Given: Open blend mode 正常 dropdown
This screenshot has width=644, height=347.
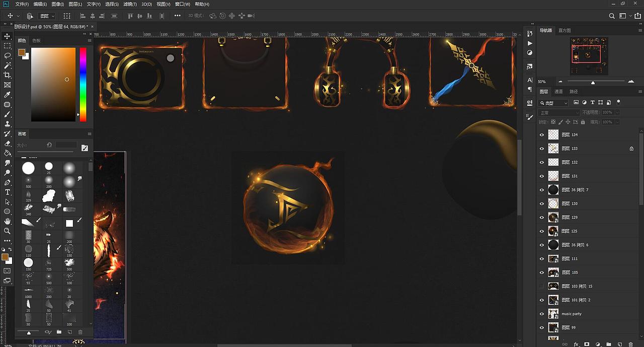Looking at the screenshot, I should coord(559,112).
